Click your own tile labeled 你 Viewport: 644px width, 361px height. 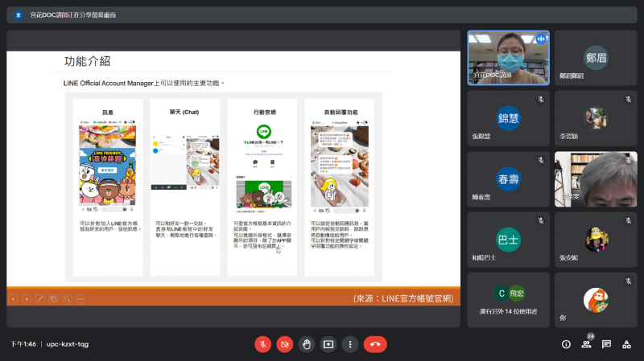coord(596,300)
